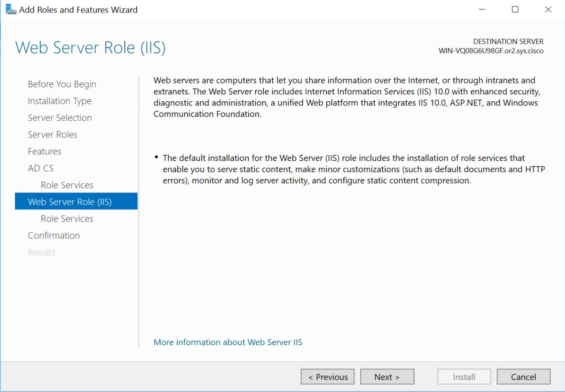Select the AD CS step
This screenshot has height=392, width=565.
[x=41, y=168]
